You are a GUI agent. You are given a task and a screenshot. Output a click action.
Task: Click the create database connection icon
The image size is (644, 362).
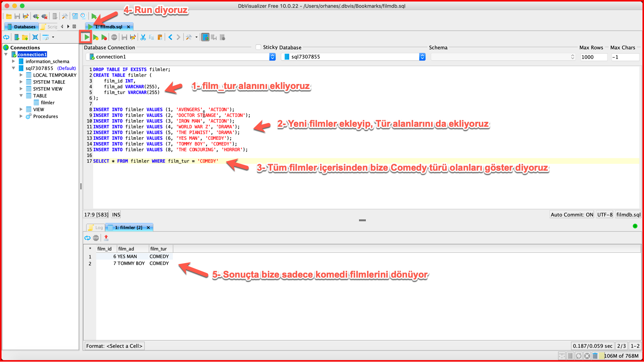tap(16, 37)
